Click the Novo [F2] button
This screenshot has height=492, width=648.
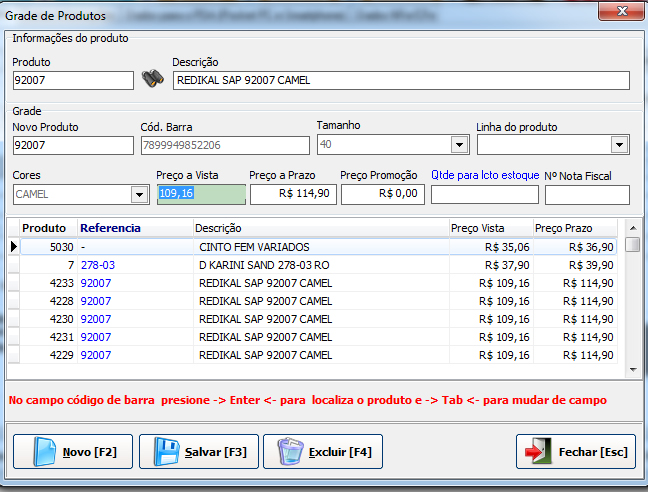(x=72, y=452)
